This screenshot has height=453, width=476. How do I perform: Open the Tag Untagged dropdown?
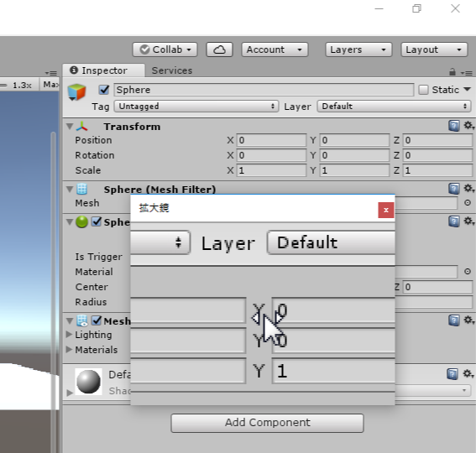(x=196, y=107)
